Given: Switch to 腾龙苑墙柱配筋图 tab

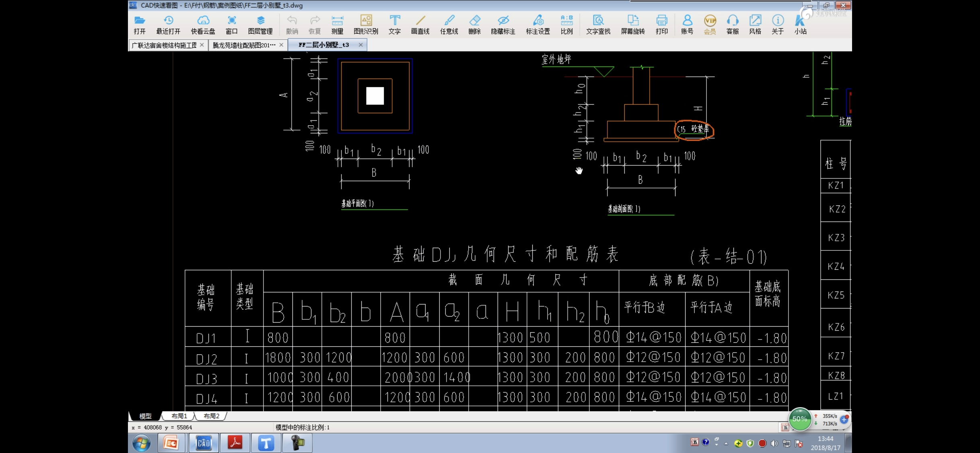Looking at the screenshot, I should [x=244, y=45].
